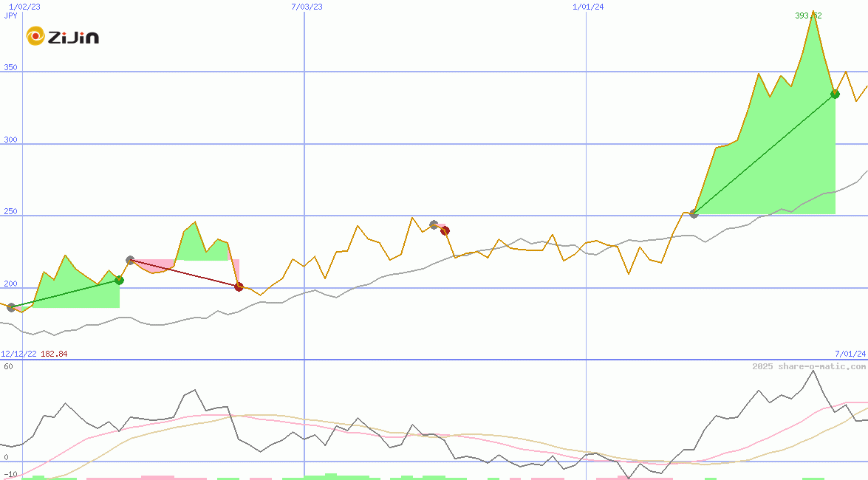Click the gray marker starting the red downtrend line
The image size is (868, 480).
(x=130, y=259)
